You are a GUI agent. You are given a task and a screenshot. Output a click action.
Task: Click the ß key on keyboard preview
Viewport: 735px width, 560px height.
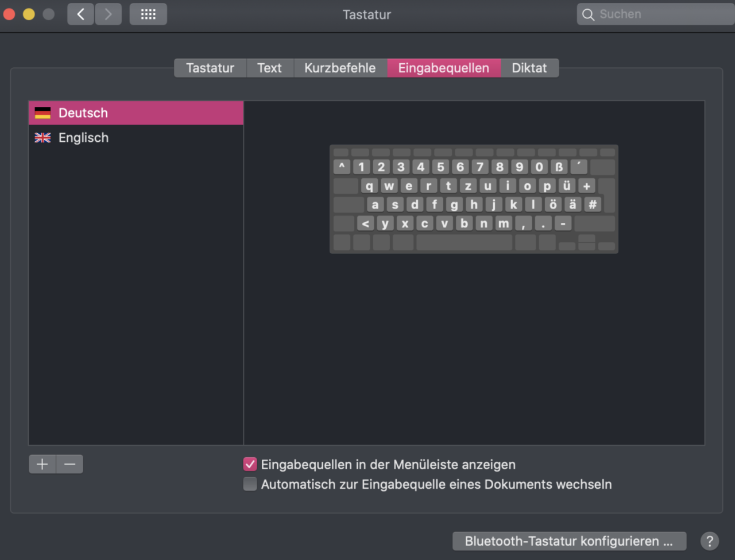point(559,167)
